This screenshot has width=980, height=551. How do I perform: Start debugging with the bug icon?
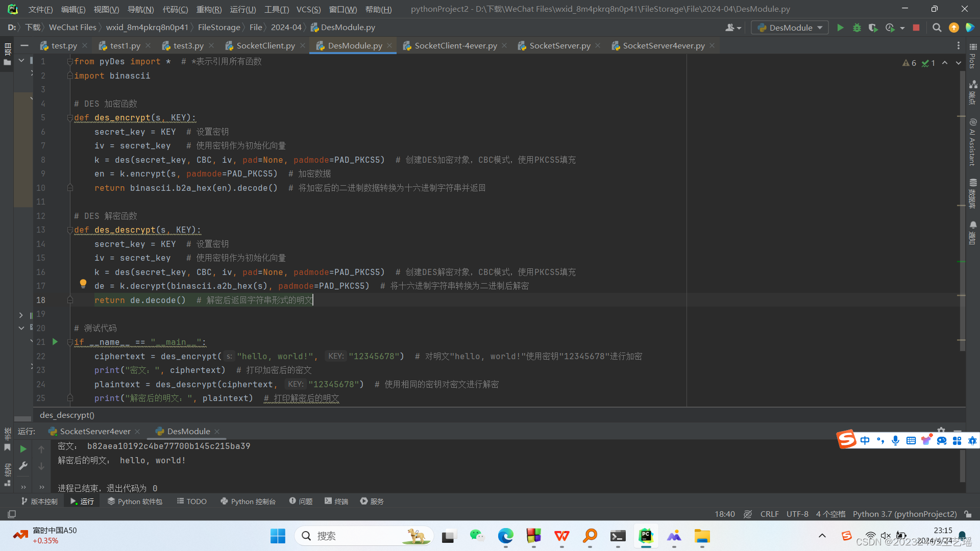coord(857,28)
